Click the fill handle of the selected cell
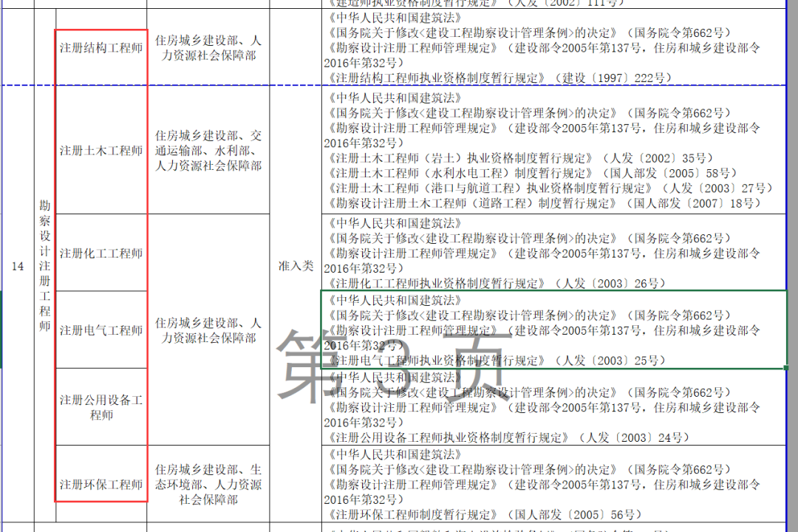 tap(786, 368)
